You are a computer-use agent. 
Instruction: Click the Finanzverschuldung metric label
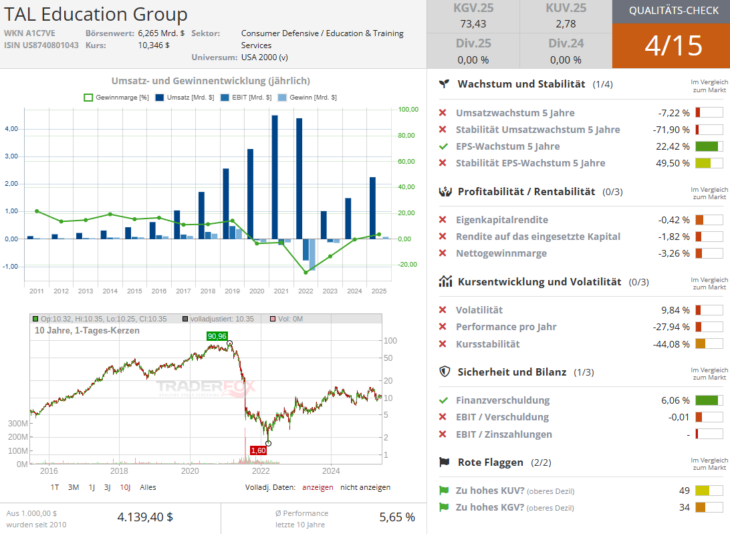coord(502,400)
